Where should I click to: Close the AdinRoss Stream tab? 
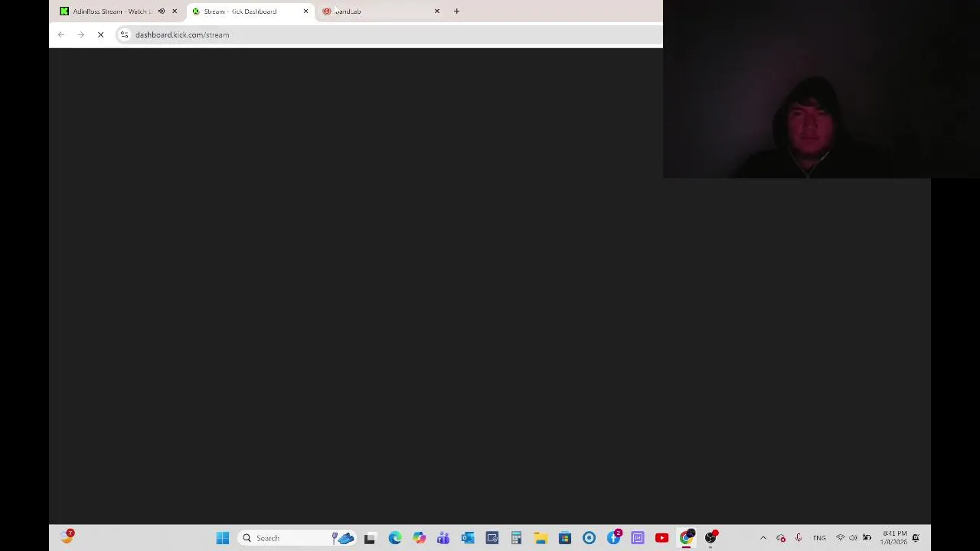pyautogui.click(x=175, y=11)
